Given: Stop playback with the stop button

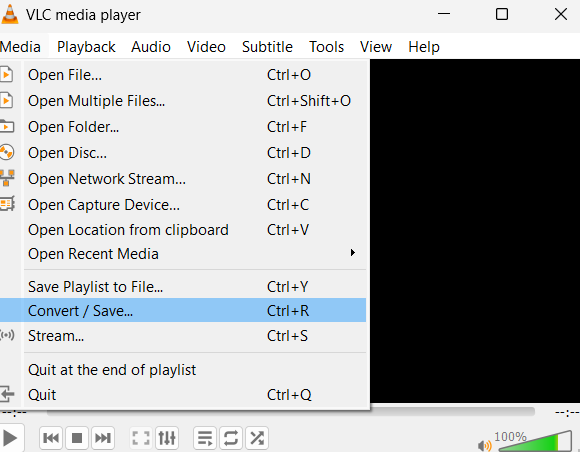Looking at the screenshot, I should [77, 438].
